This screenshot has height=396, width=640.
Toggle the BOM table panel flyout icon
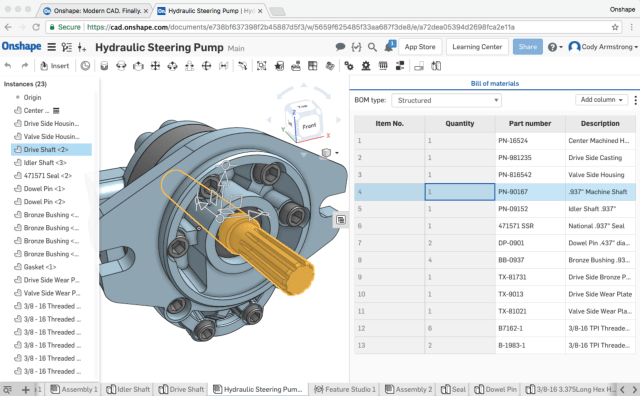tap(341, 220)
